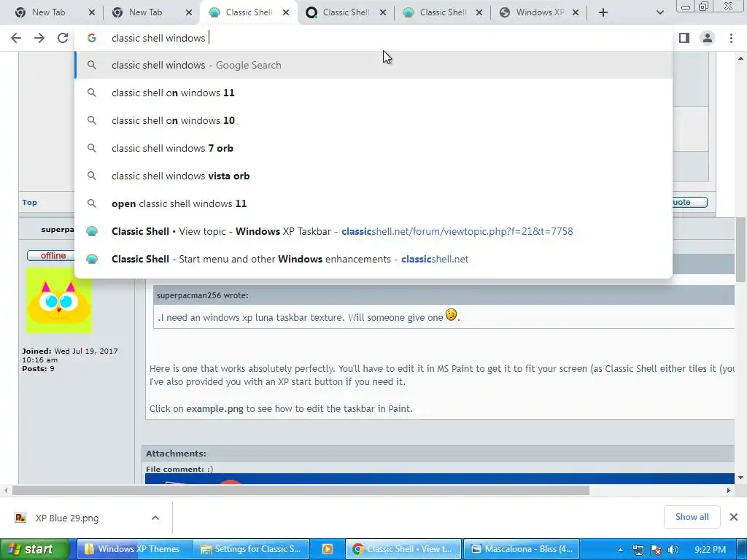The image size is (747, 560).
Task: Show hidden system tray icons
Action: pyautogui.click(x=620, y=550)
